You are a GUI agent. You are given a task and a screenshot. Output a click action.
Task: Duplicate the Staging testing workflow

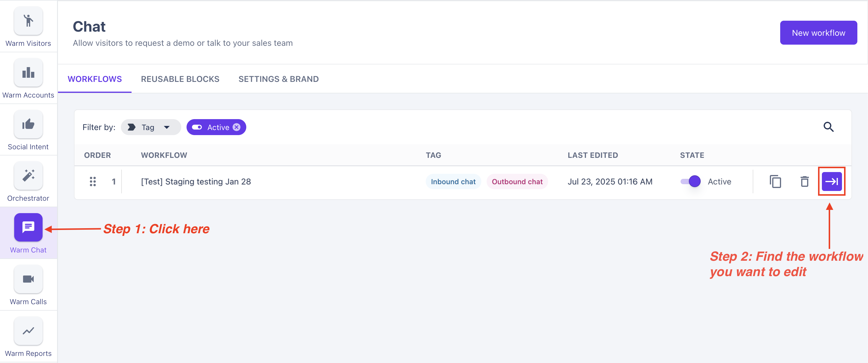click(x=775, y=182)
